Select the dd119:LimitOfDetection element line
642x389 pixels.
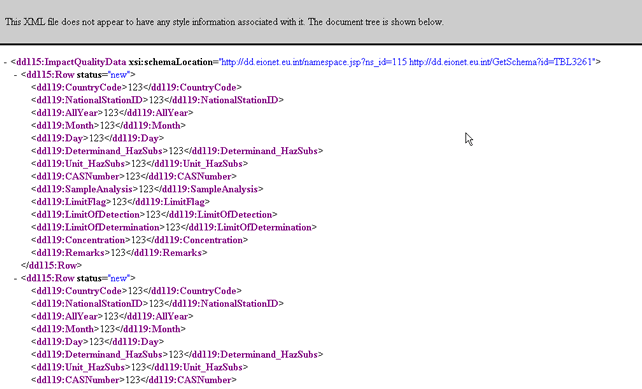point(154,215)
